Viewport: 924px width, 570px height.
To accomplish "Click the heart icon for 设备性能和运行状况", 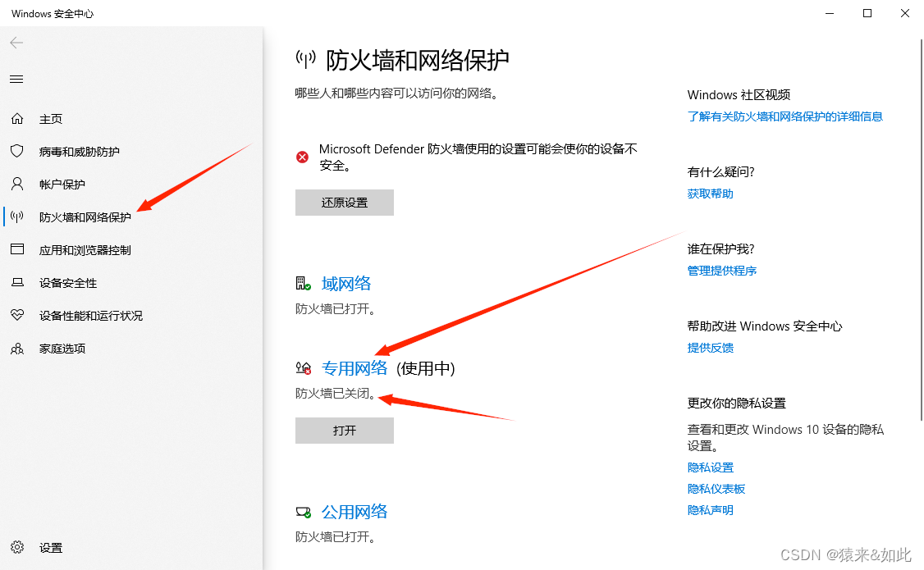I will click(x=17, y=315).
